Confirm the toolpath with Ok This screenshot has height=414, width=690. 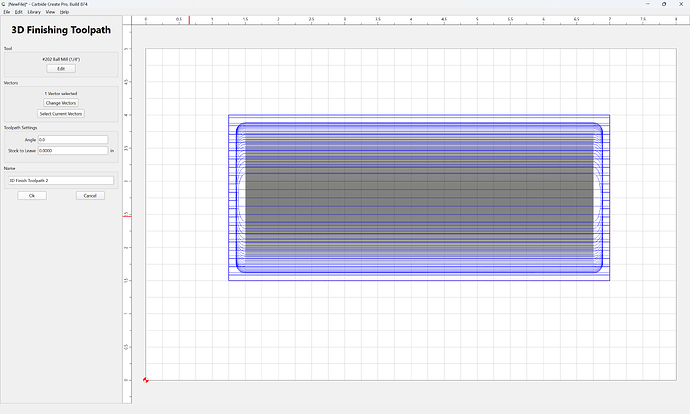point(32,196)
